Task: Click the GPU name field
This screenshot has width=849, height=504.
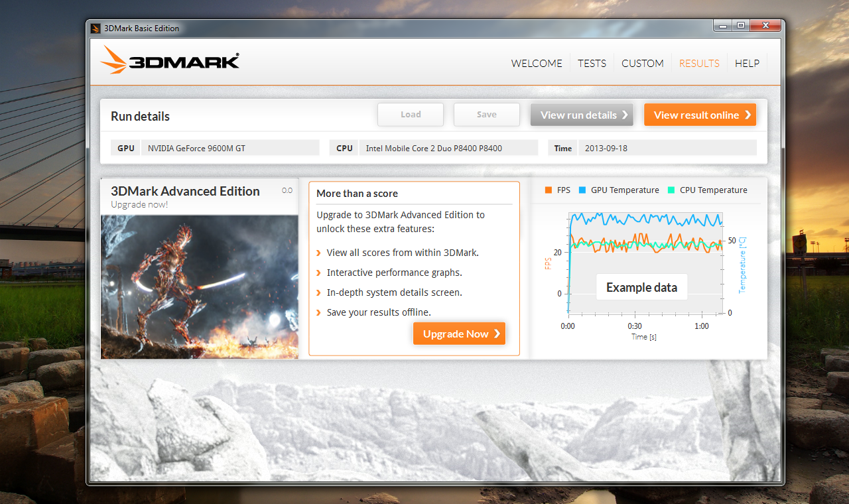Action: coord(229,148)
